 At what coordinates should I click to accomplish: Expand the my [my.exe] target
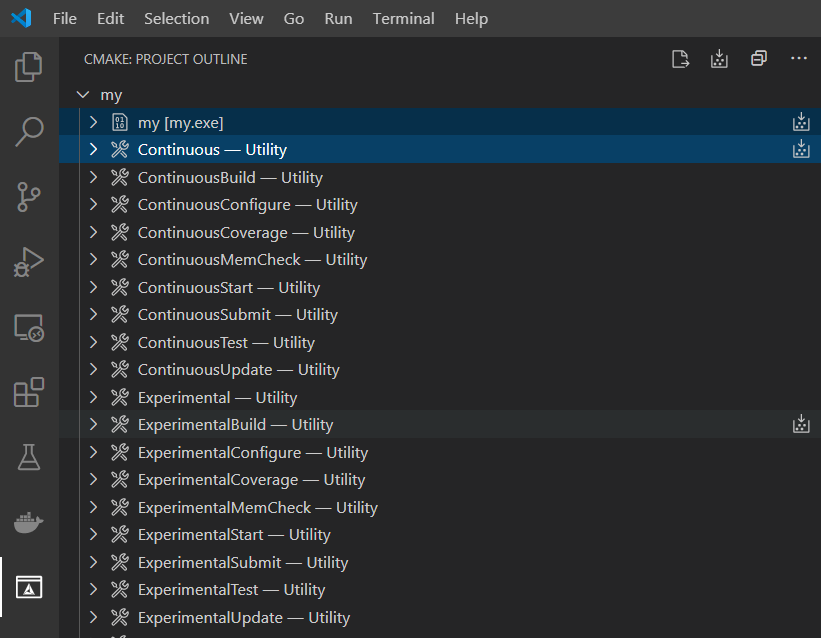(x=94, y=123)
